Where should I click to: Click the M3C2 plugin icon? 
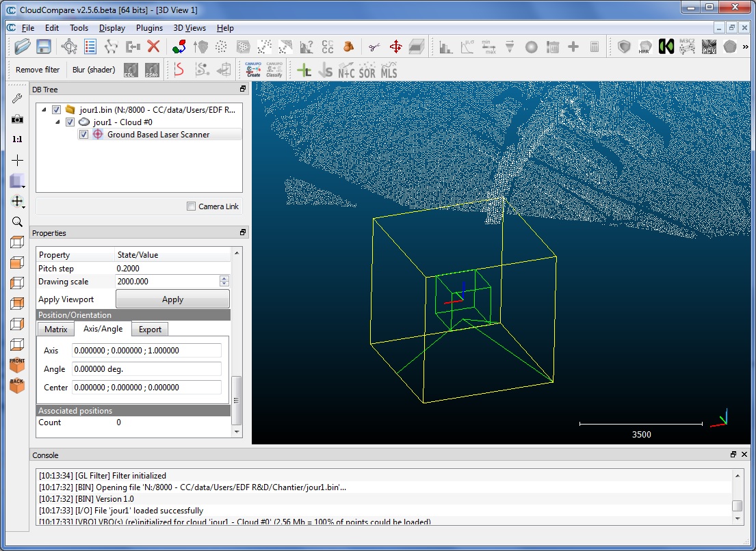click(687, 46)
